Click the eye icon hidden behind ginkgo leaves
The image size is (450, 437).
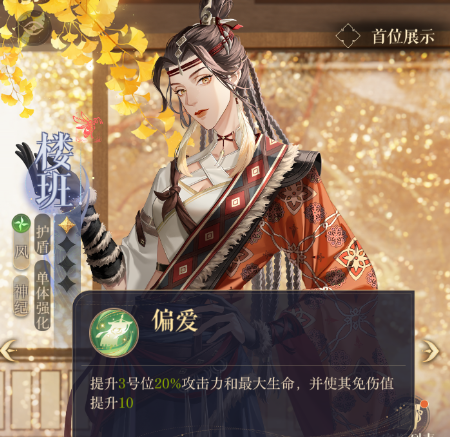(x=33, y=27)
